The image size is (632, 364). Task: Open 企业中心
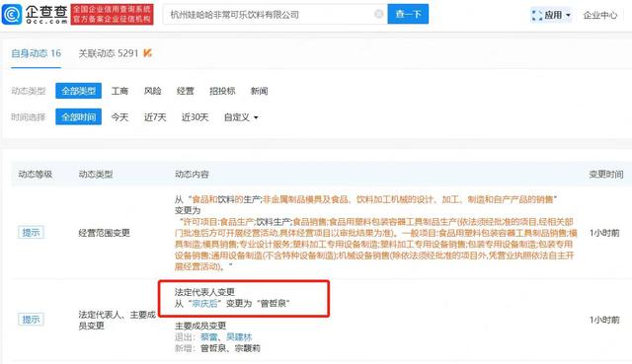[x=599, y=16]
